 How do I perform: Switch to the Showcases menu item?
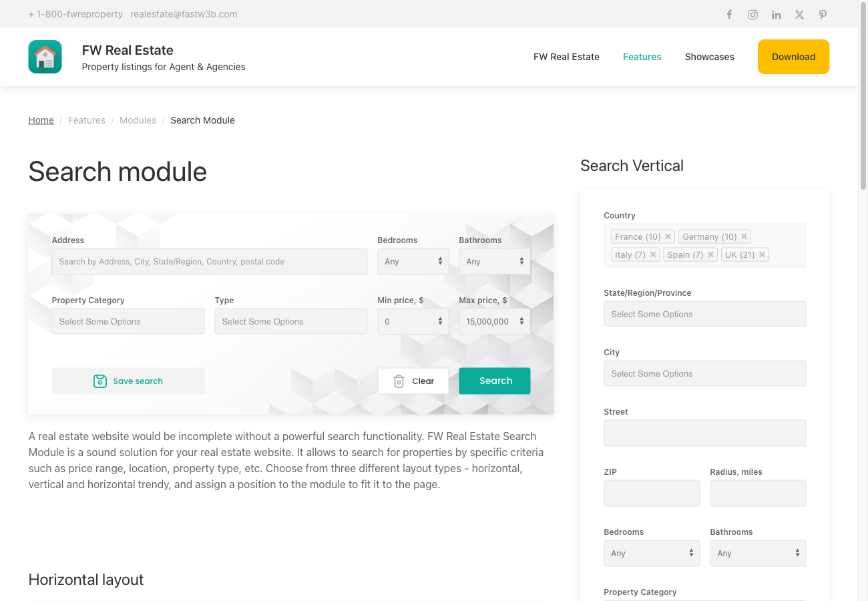(709, 57)
